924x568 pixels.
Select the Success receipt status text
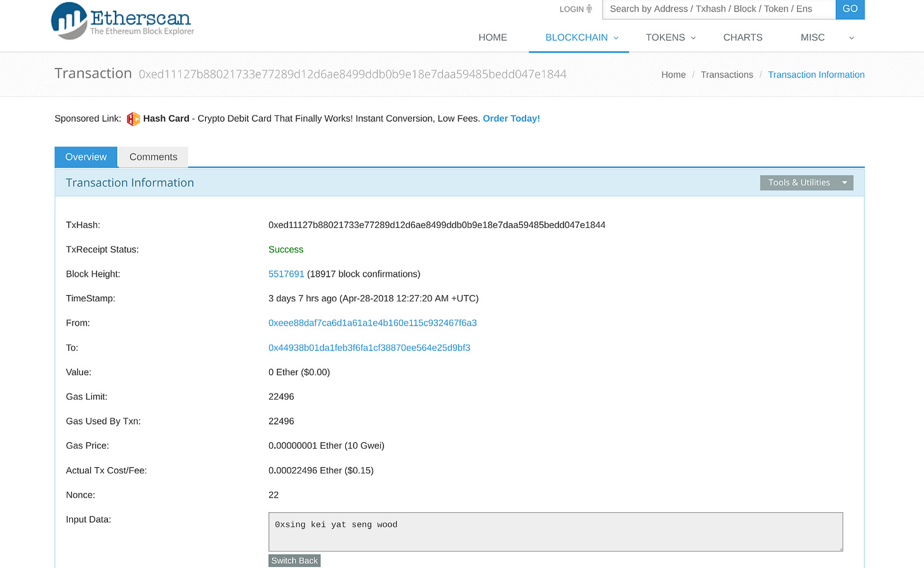tap(286, 250)
